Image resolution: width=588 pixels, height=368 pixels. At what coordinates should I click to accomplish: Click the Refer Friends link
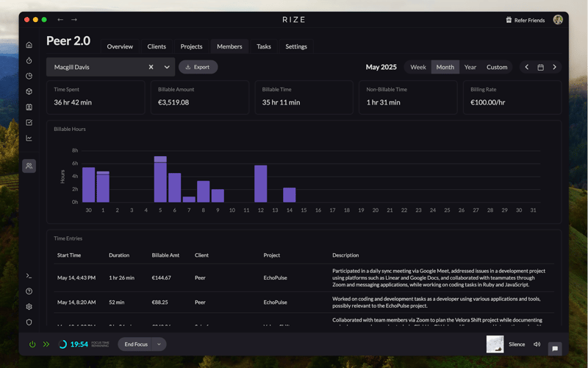525,21
